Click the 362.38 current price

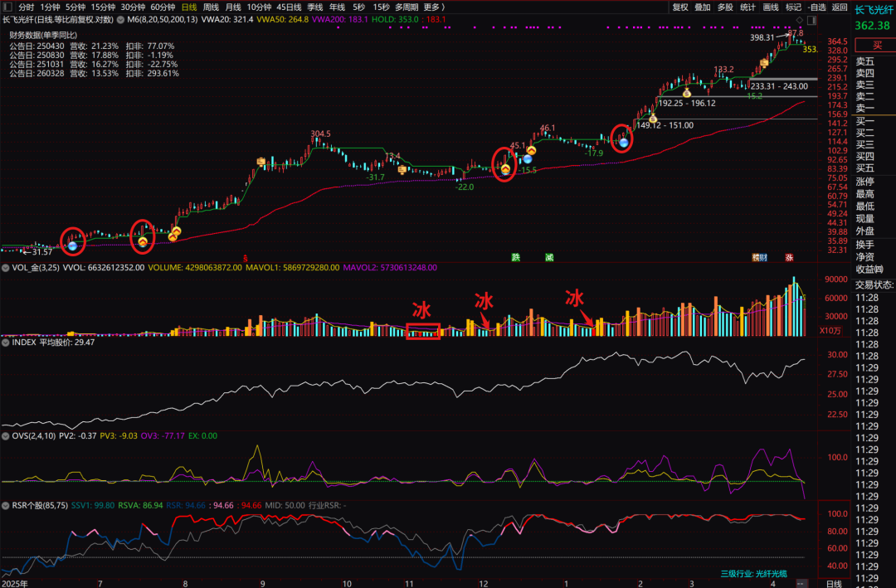point(872,26)
